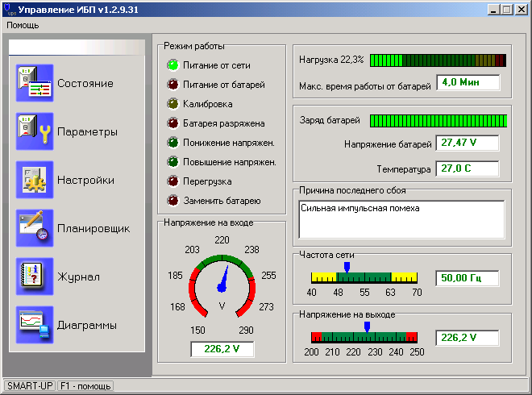The width and height of the screenshot is (532, 395).
Task: Click the Напряжение батарей value field
Action: coord(468,143)
